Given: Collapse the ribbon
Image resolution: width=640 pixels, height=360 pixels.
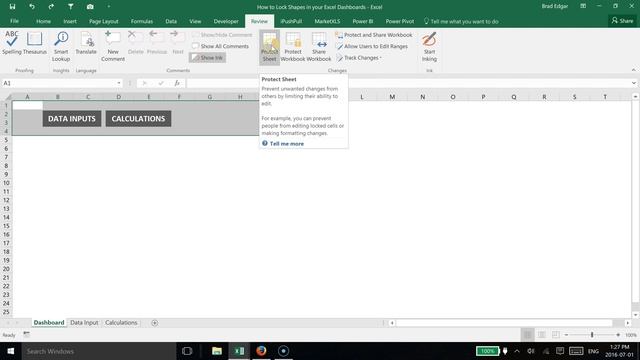Looking at the screenshot, I should 633,70.
